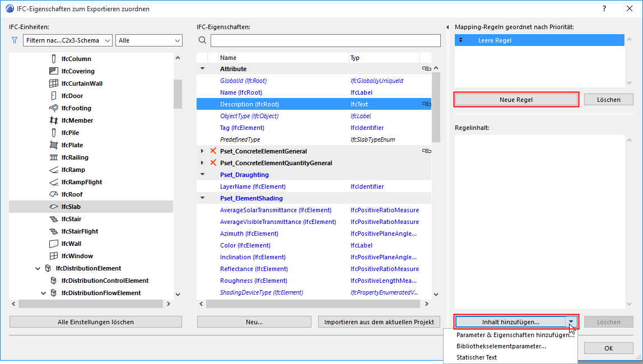Select the IfcWindow icon

[54, 255]
